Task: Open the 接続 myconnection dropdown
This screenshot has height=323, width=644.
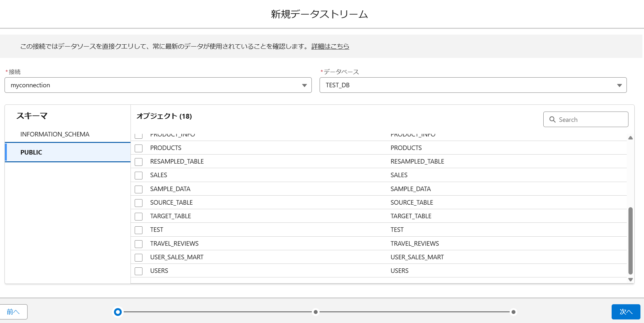Action: point(158,85)
